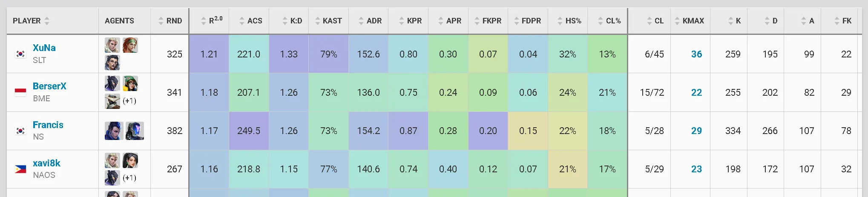Select XuNa's first agent portrait icon
868x197 pixels.
[112, 45]
